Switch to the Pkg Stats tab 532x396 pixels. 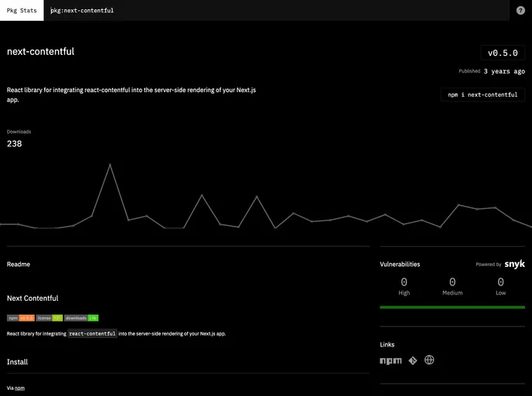22,10
